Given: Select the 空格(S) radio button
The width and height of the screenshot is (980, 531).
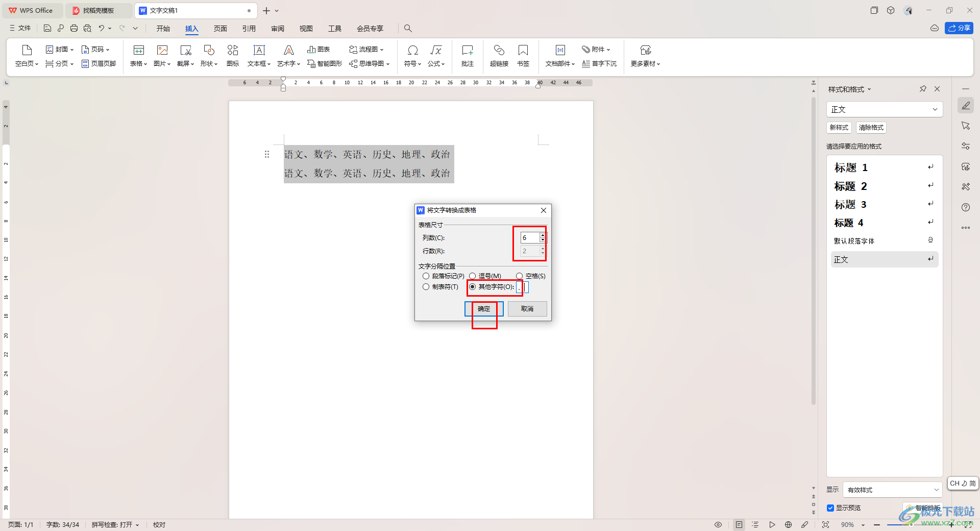Looking at the screenshot, I should point(519,276).
